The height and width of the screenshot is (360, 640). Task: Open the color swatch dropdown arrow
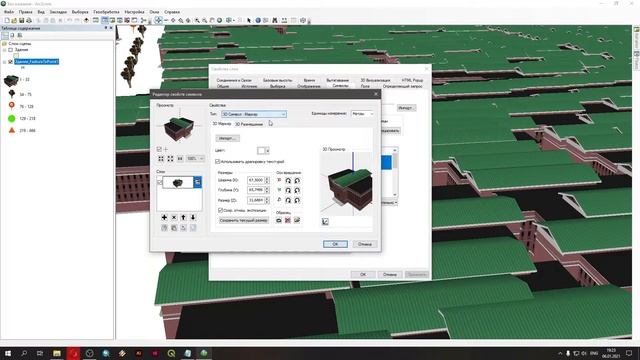(x=267, y=151)
